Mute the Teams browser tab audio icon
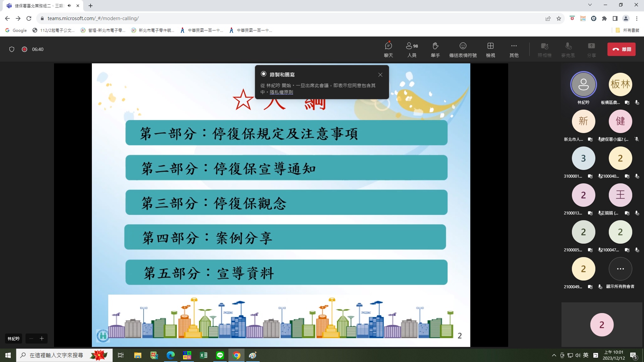This screenshot has width=644, height=362. click(69, 6)
